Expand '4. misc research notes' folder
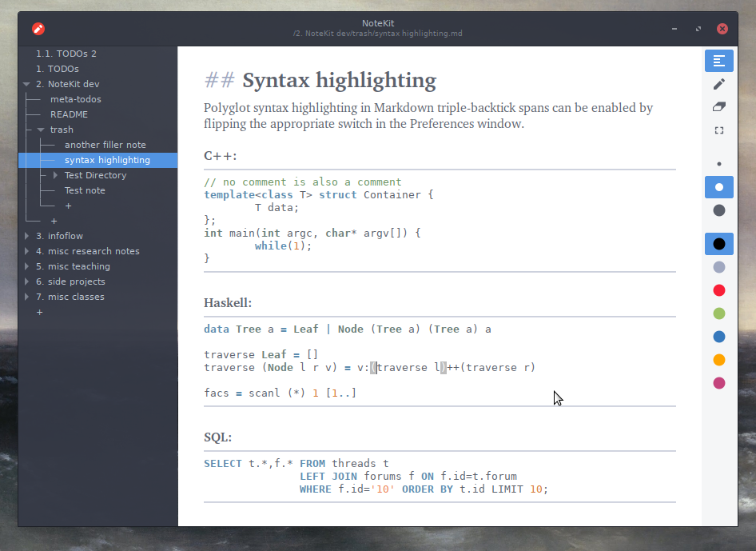This screenshot has height=551, width=756. pos(26,251)
